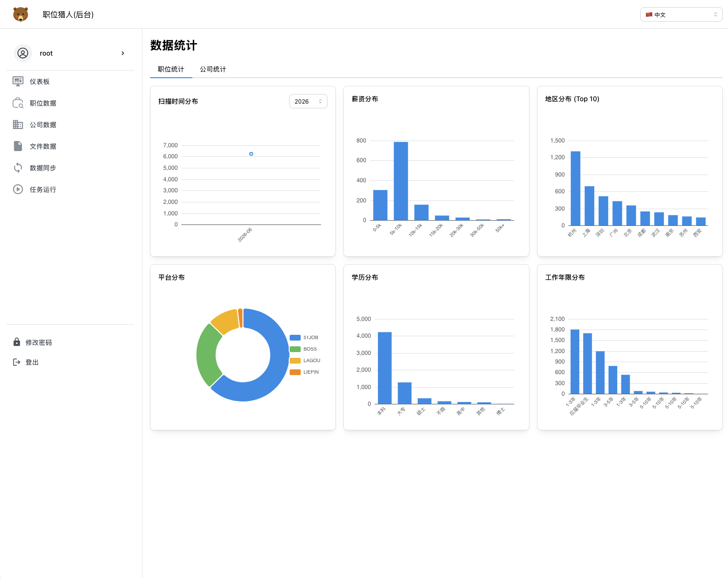
Task: Click the 薪资分布 chart title
Action: click(x=365, y=99)
